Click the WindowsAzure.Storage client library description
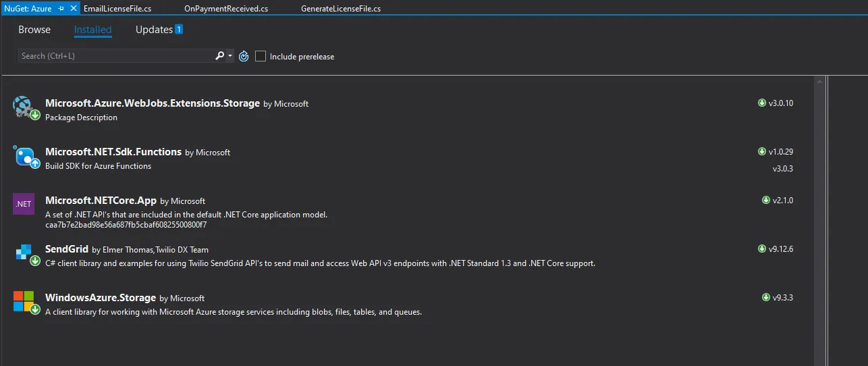Viewport: 868px width, 366px height. [x=234, y=312]
